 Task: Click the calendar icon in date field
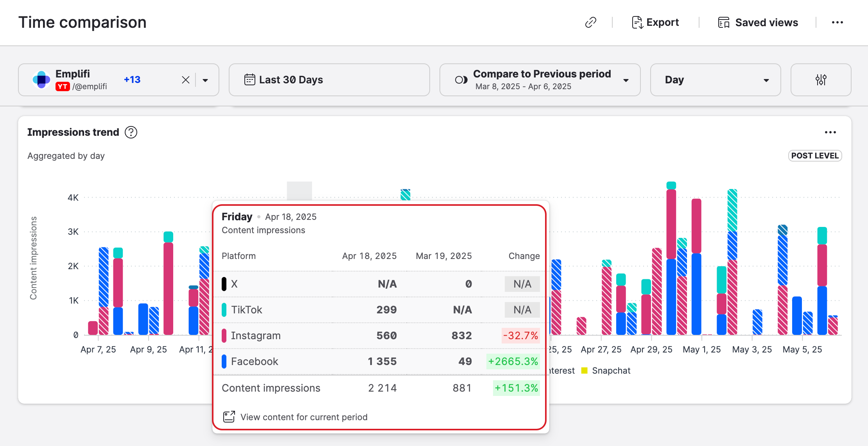(249, 80)
